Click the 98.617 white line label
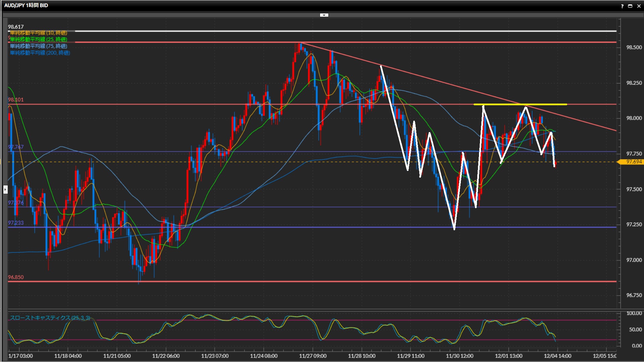This screenshot has height=362, width=644. 16,27
